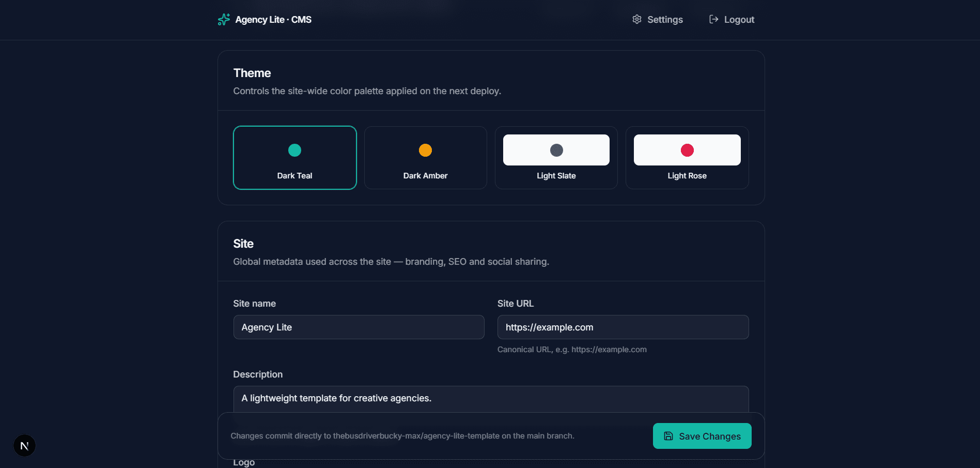
Task: Click the 'Controls the site-wide color palette' text
Action: (367, 91)
